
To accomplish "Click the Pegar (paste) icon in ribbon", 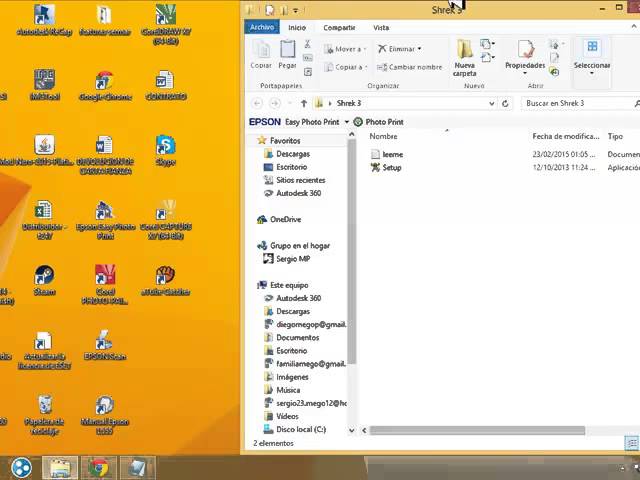I will [287, 51].
